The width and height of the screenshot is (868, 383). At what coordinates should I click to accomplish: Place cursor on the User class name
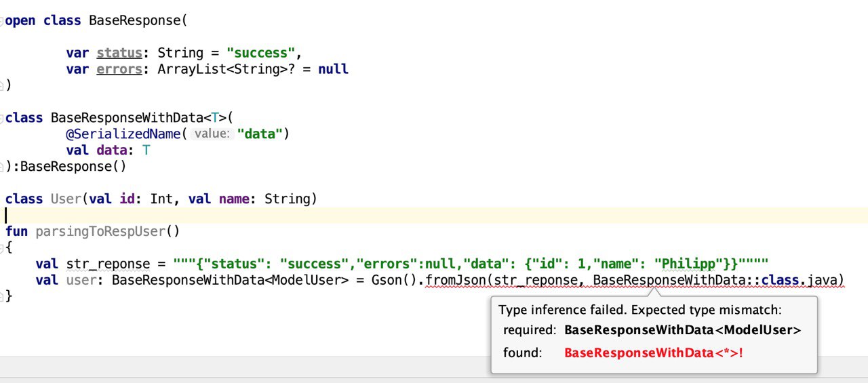(x=66, y=199)
